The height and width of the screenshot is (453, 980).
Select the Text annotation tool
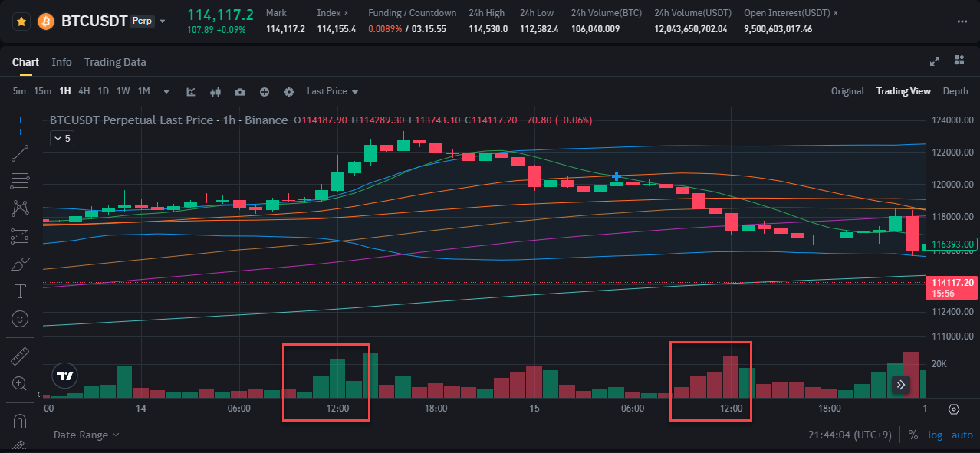(x=21, y=291)
